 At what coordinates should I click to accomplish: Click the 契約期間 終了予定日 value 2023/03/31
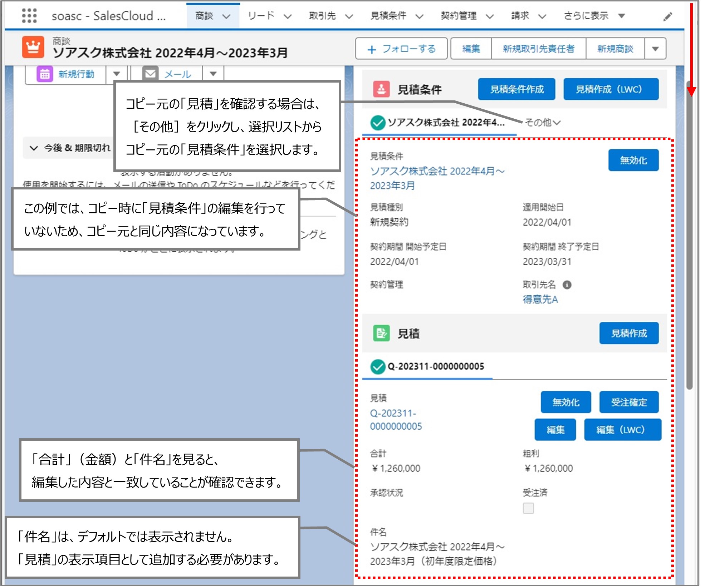coord(547,262)
